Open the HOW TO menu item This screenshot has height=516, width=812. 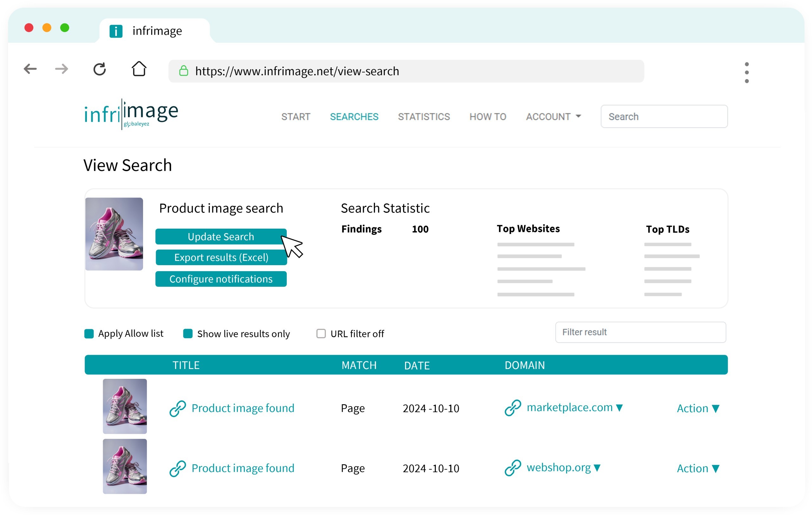(x=488, y=117)
